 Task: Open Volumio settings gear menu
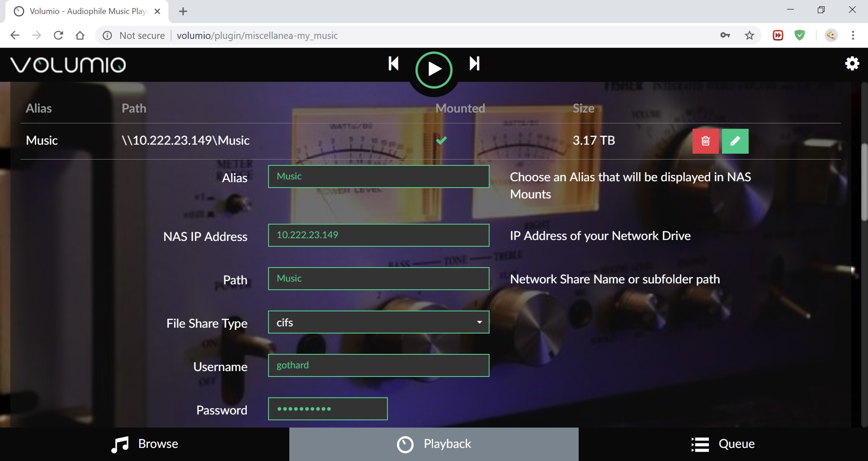852,64
